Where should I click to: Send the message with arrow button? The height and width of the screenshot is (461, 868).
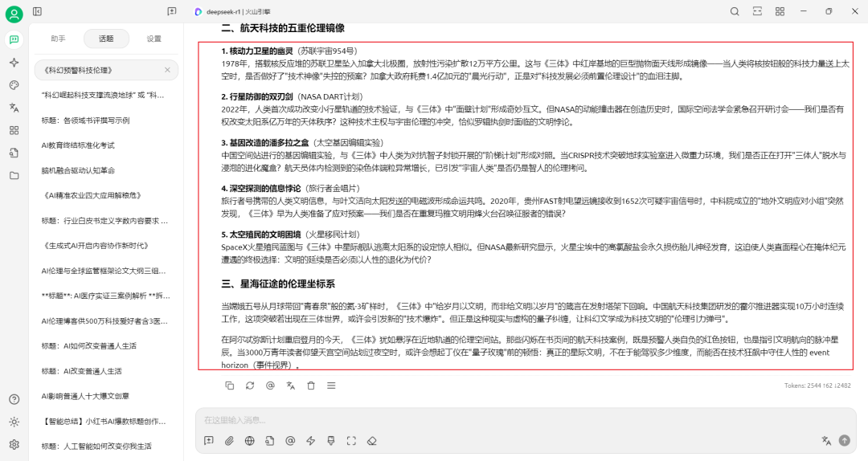coord(844,441)
